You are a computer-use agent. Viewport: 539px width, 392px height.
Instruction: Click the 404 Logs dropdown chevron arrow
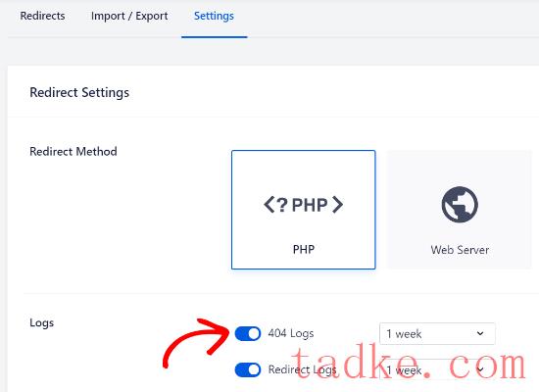tap(480, 333)
